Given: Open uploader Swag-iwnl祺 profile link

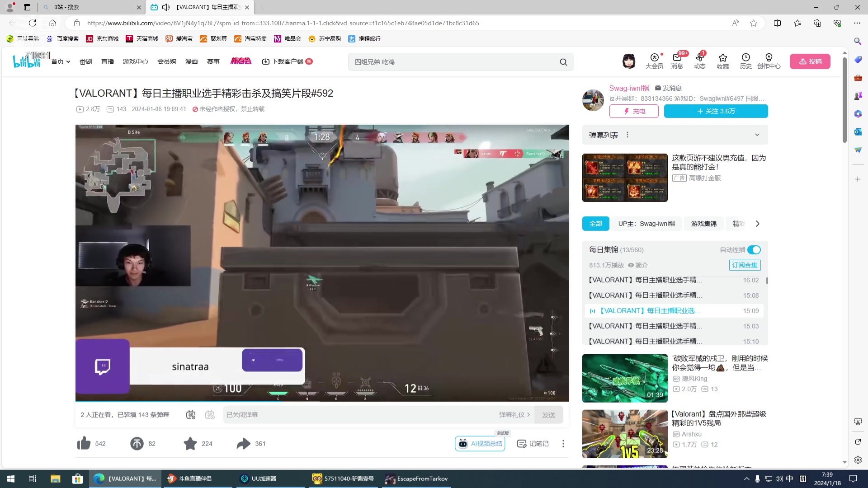Looking at the screenshot, I should pos(629,88).
